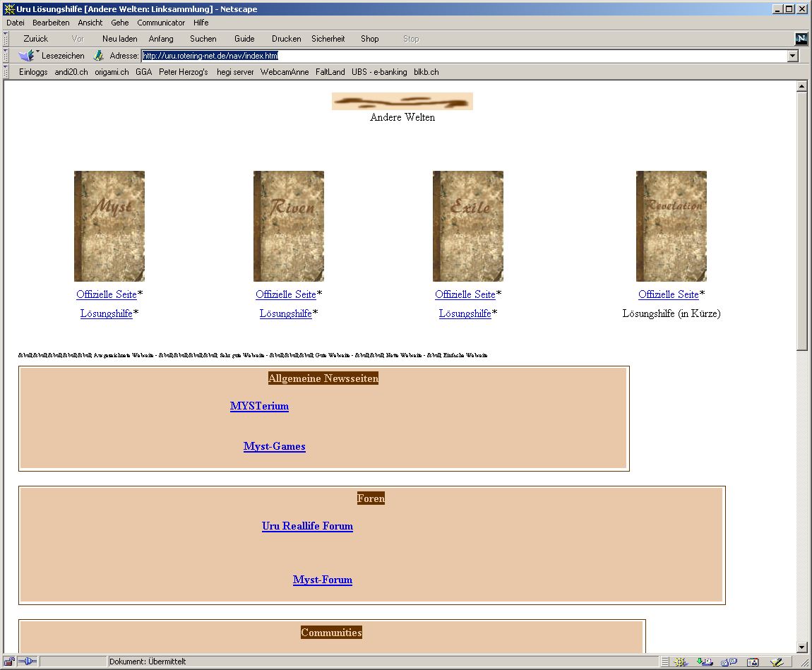Open the Bearbeiten menu

coord(51,23)
